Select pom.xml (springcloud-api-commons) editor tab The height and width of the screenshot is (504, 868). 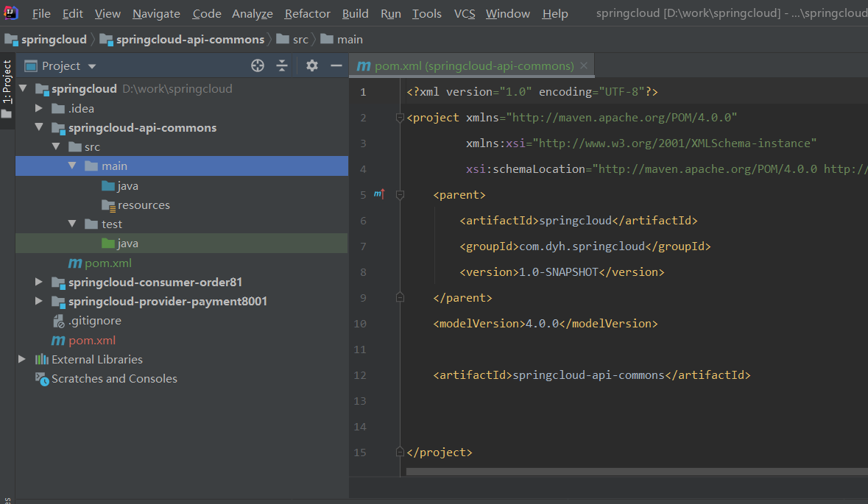(472, 65)
